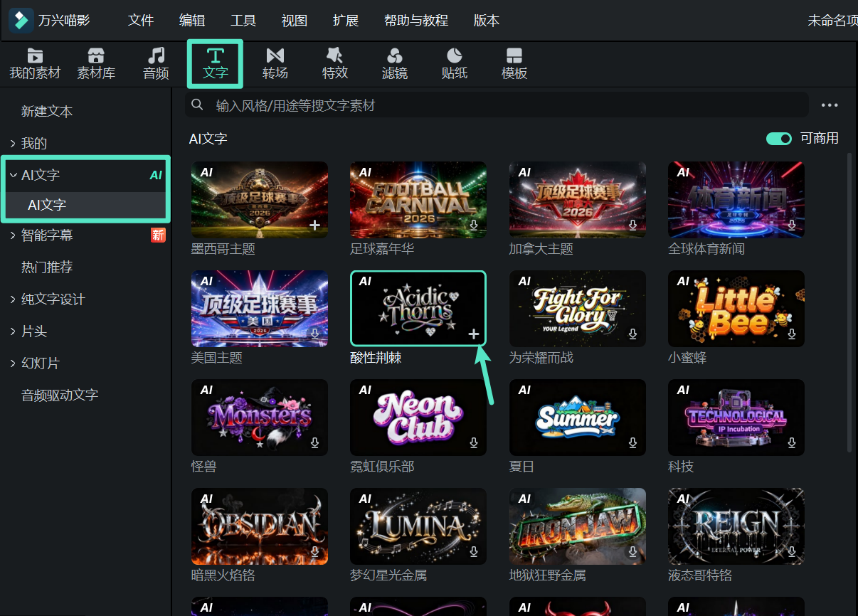
Task: Expand the 我的 category
Action: (13, 143)
